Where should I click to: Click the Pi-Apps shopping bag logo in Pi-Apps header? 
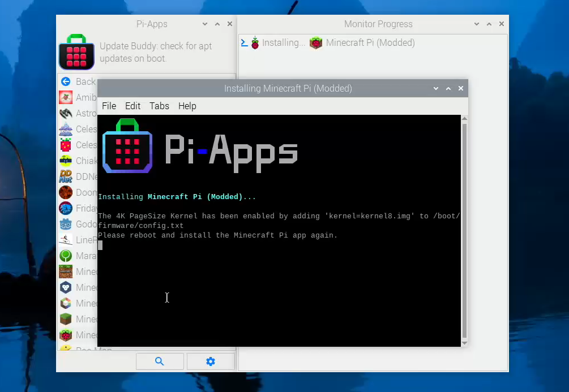[76, 52]
